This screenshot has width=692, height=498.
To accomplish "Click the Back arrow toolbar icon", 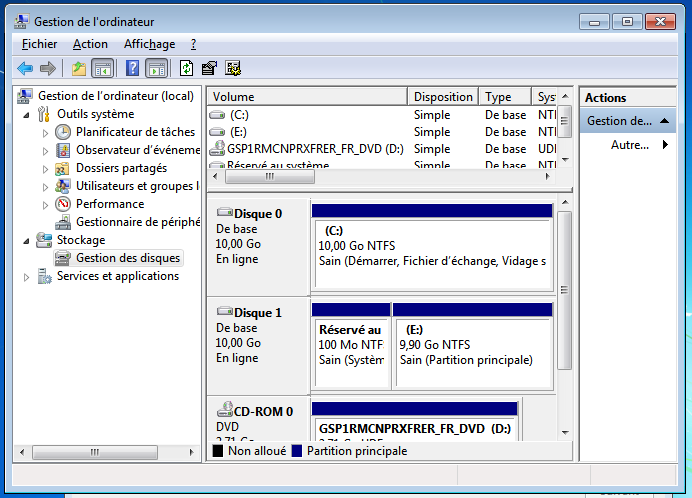I will pyautogui.click(x=25, y=68).
